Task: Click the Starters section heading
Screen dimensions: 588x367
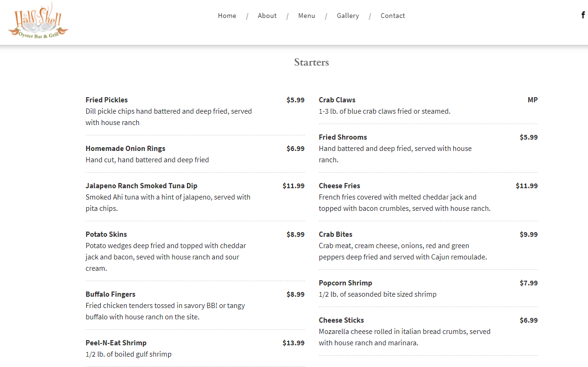Action: tap(311, 62)
